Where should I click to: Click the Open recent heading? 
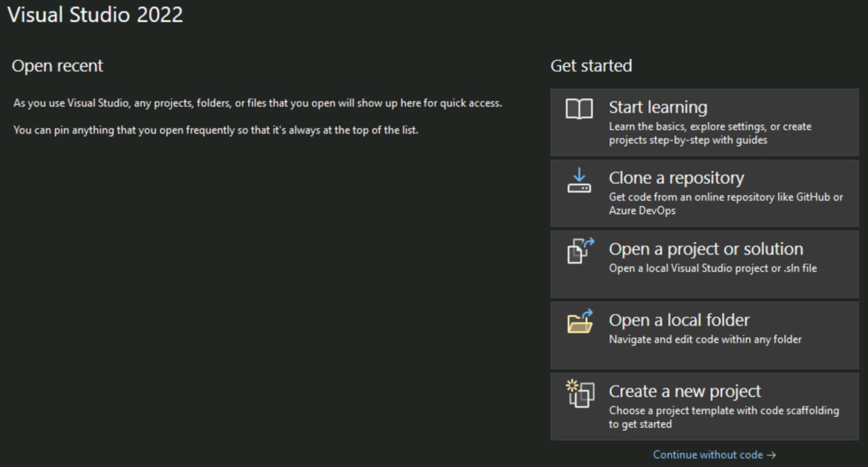(x=57, y=66)
